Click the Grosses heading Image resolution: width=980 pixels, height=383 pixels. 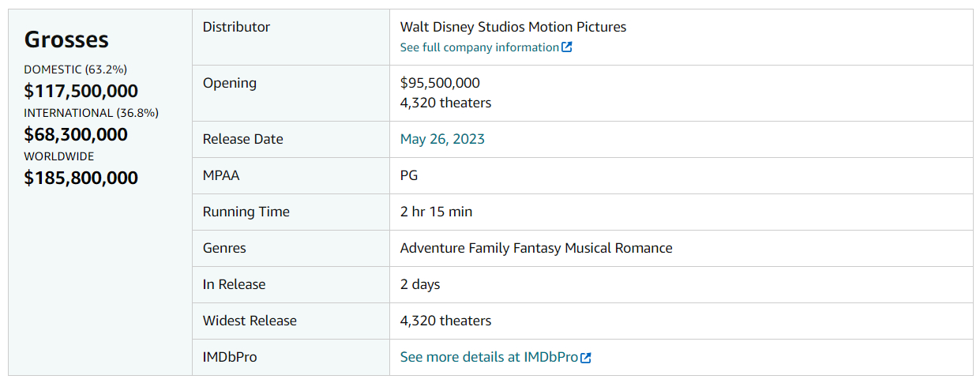[x=66, y=39]
